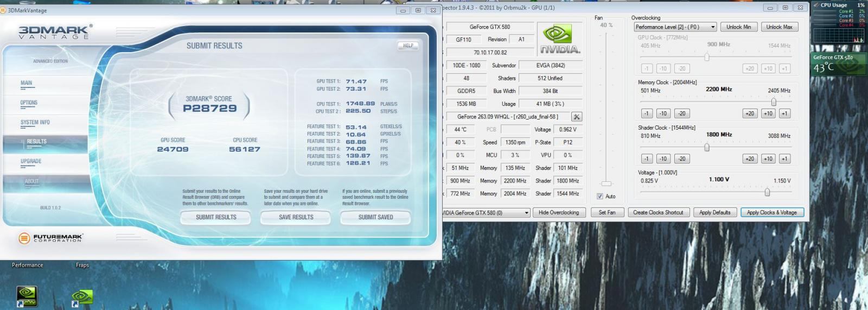Viewport: 868px width, 310px height.
Task: Go to MAIN in 3DMark Vantage
Action: pos(26,83)
